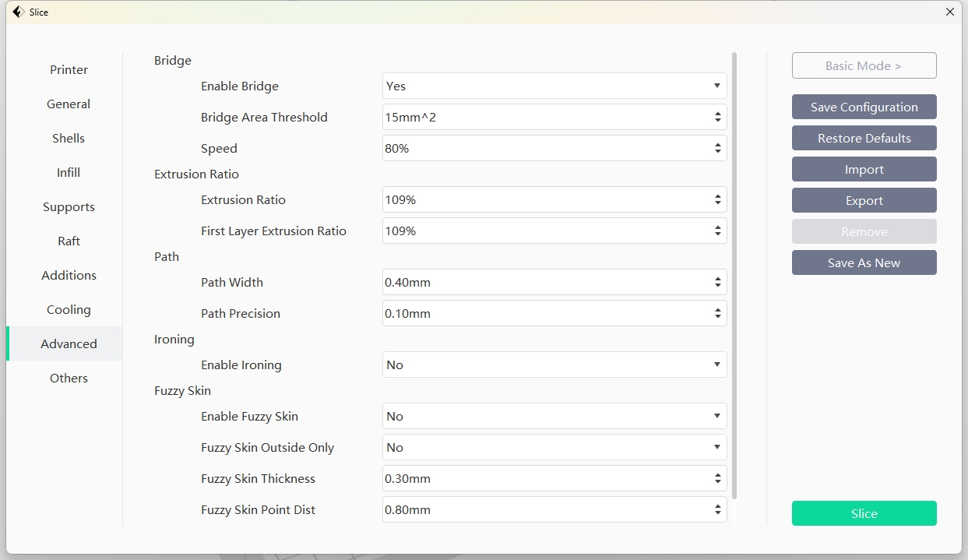Screen dimensions: 968x560
Task: Open the Enable Fuzzy Skin dropdown
Action: tap(554, 417)
